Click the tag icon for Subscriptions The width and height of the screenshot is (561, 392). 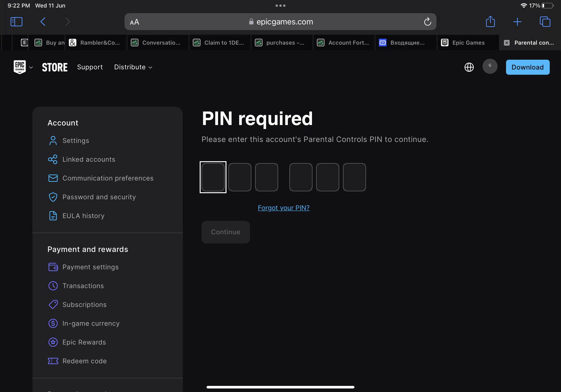click(x=53, y=305)
